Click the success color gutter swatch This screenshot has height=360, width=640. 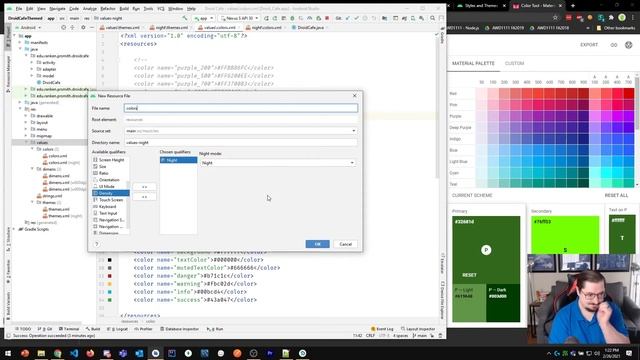click(110, 300)
